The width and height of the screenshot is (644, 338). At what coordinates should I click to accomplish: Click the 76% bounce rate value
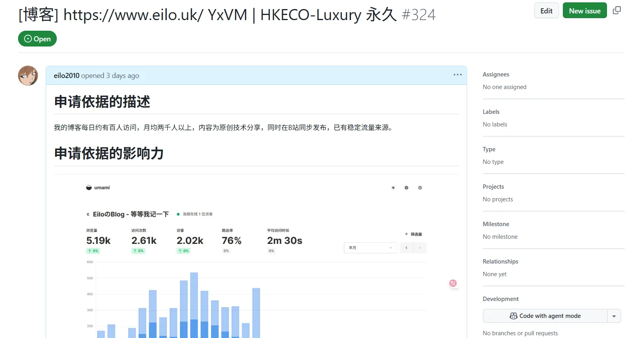point(232,240)
